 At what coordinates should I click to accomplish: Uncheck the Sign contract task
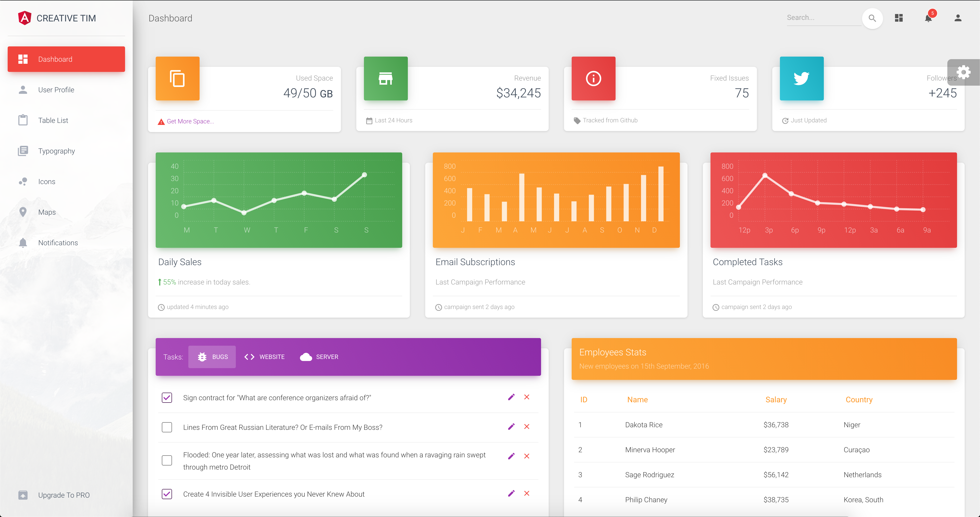[167, 398]
